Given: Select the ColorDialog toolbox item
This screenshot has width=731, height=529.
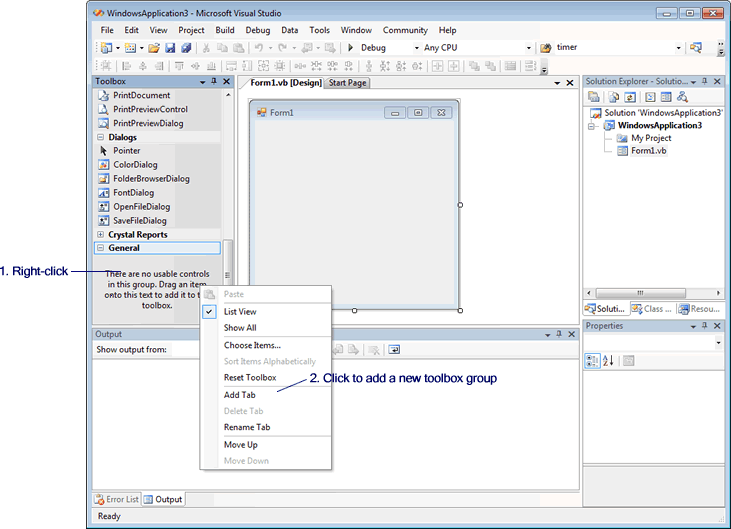Looking at the screenshot, I should [x=135, y=165].
